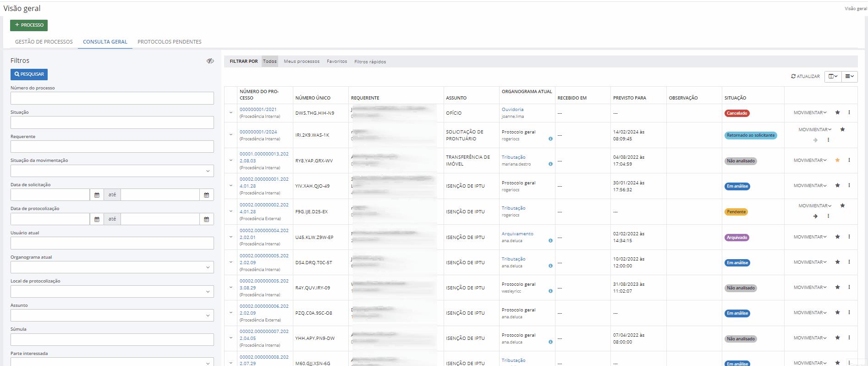Screen dimensions: 868x366
Task: Open the column visibility selector icon
Action: (833, 77)
